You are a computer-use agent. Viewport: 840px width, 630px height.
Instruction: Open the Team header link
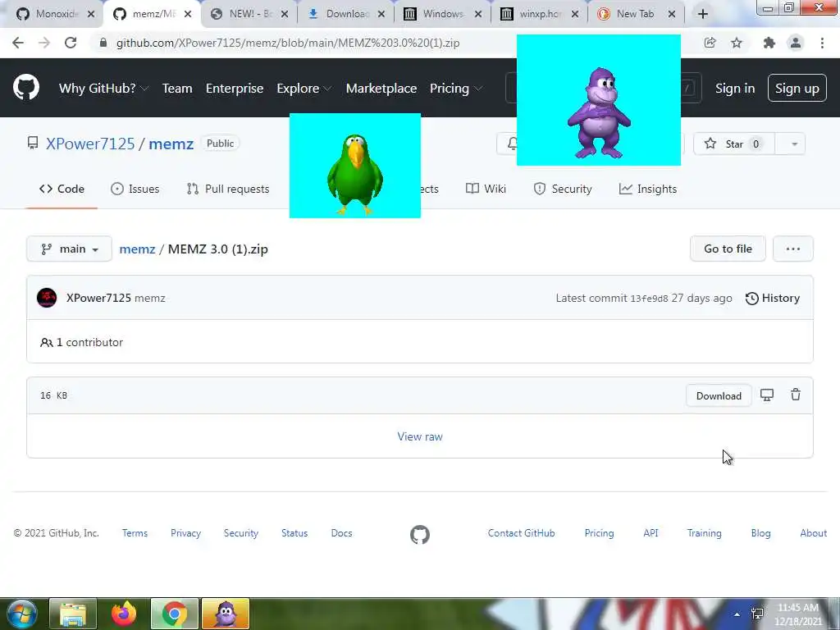177,89
